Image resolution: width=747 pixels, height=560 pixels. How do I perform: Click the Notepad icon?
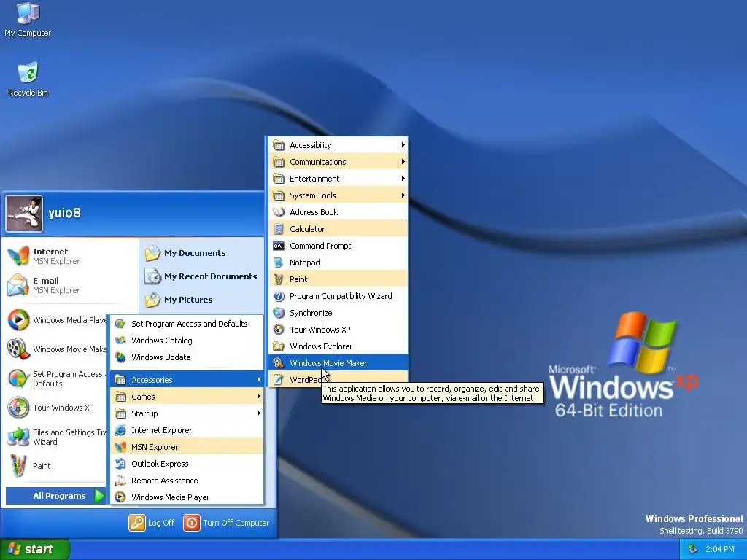coord(279,262)
